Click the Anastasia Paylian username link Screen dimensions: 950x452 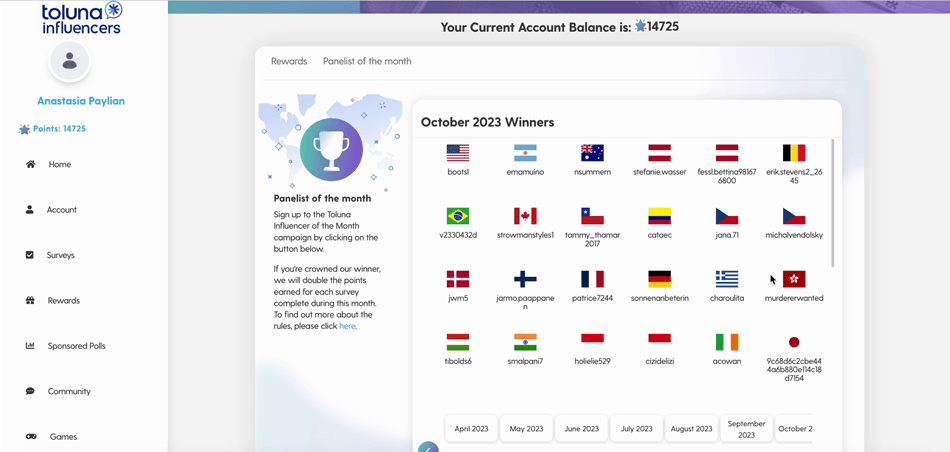tap(81, 101)
